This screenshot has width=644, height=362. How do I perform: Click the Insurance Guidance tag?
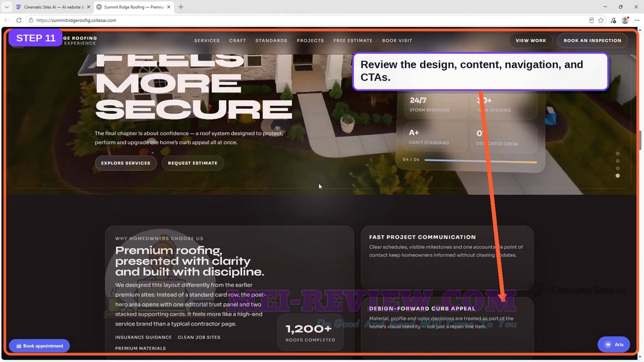tap(143, 337)
